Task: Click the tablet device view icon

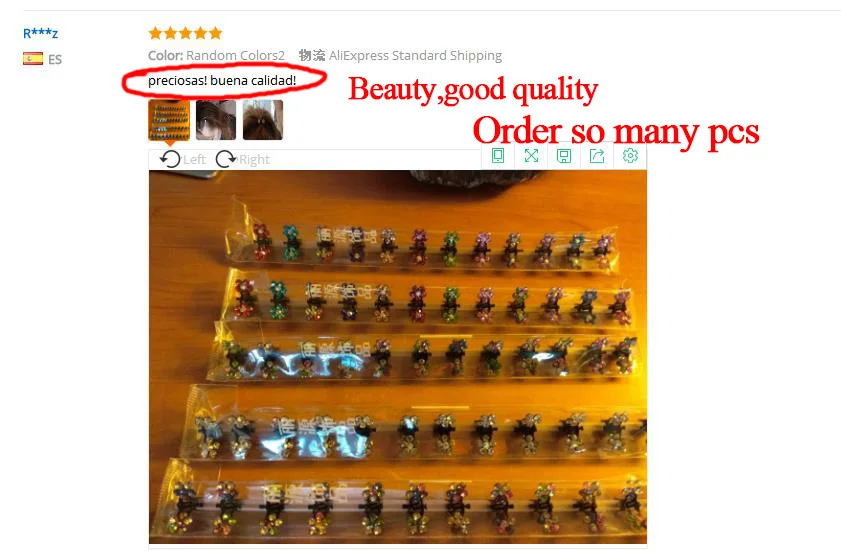Action: 498,156
